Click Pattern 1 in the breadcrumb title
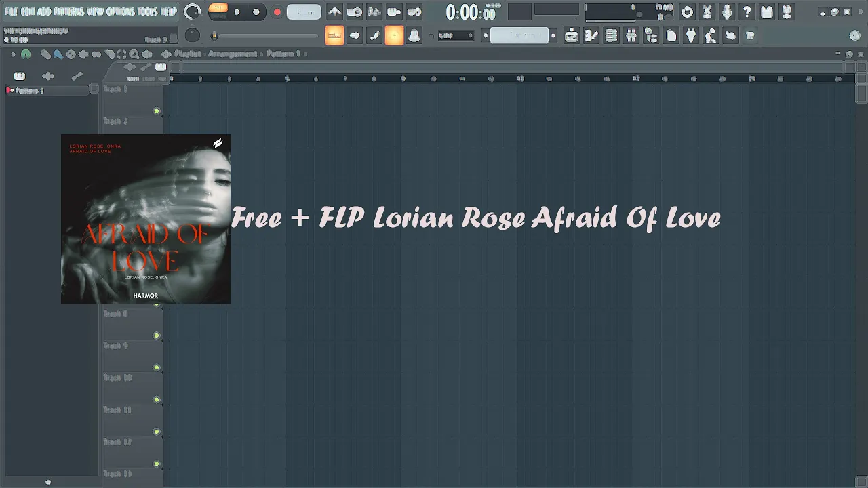Viewport: 868px width, 488px height. tap(283, 54)
